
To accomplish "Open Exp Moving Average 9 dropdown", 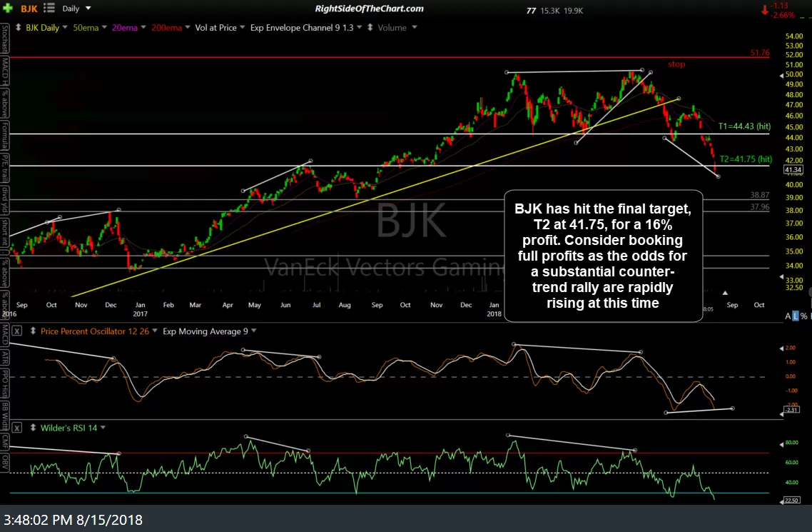I will [x=254, y=331].
